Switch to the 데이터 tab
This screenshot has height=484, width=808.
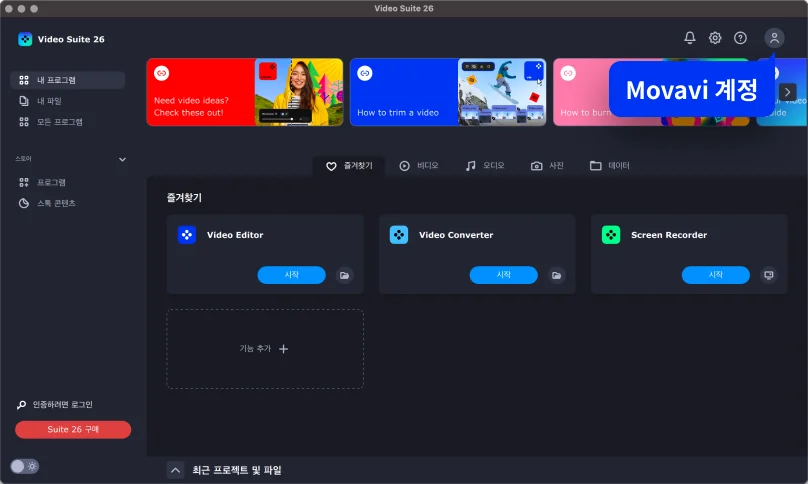[610, 166]
